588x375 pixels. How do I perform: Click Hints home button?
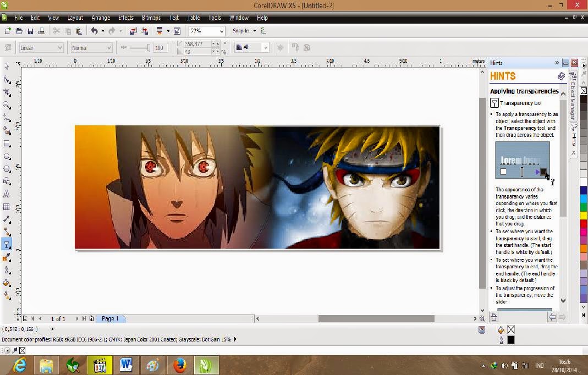[494, 317]
